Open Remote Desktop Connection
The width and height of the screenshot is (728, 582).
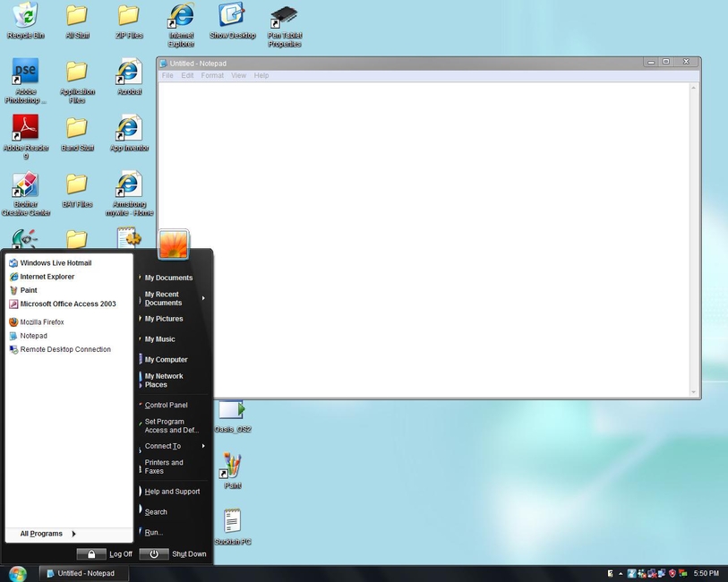(x=69, y=349)
